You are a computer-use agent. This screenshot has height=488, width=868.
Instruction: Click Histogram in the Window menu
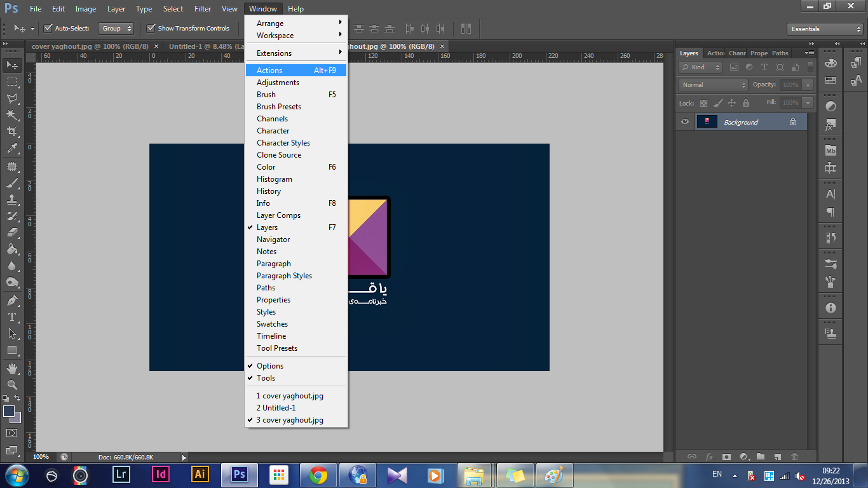coord(275,179)
